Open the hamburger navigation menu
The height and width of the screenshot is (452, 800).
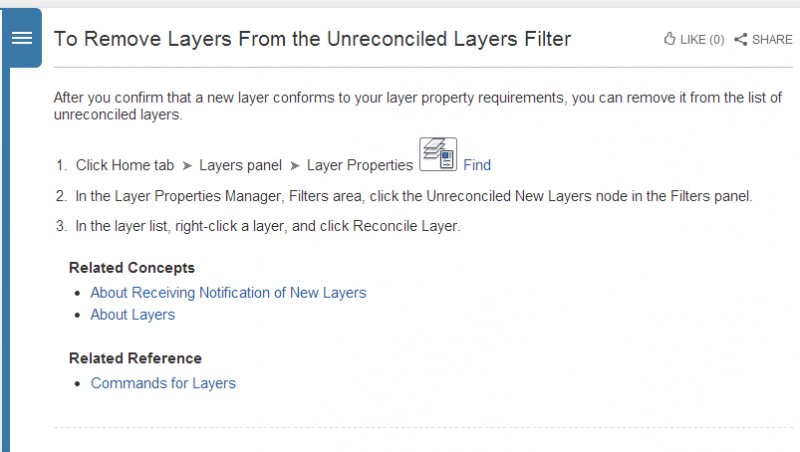pos(22,38)
